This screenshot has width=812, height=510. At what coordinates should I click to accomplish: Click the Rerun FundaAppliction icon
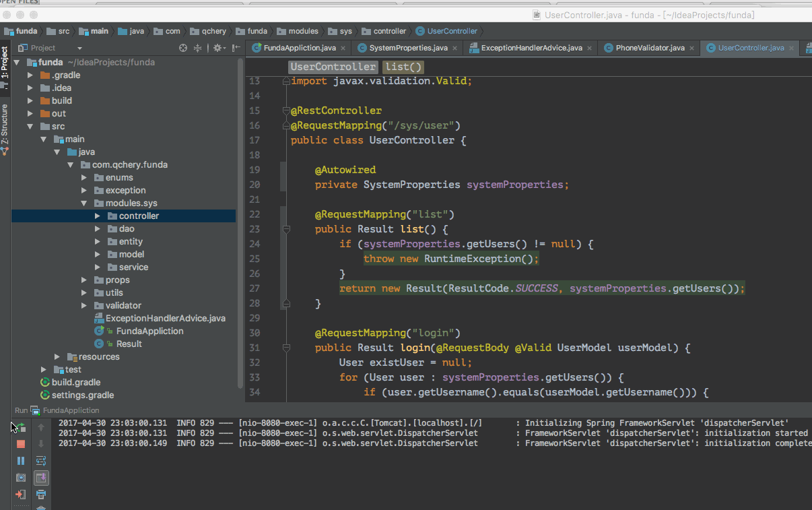pyautogui.click(x=20, y=427)
